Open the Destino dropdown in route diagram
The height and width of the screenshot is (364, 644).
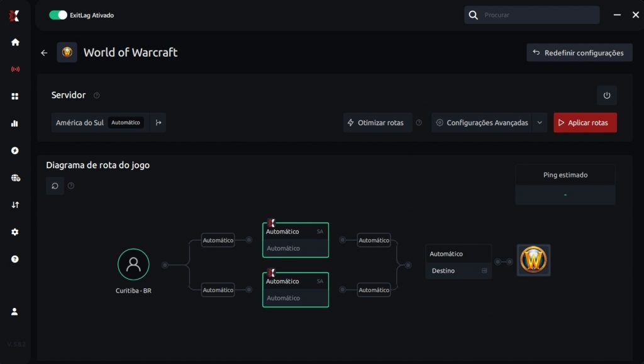[x=458, y=271]
